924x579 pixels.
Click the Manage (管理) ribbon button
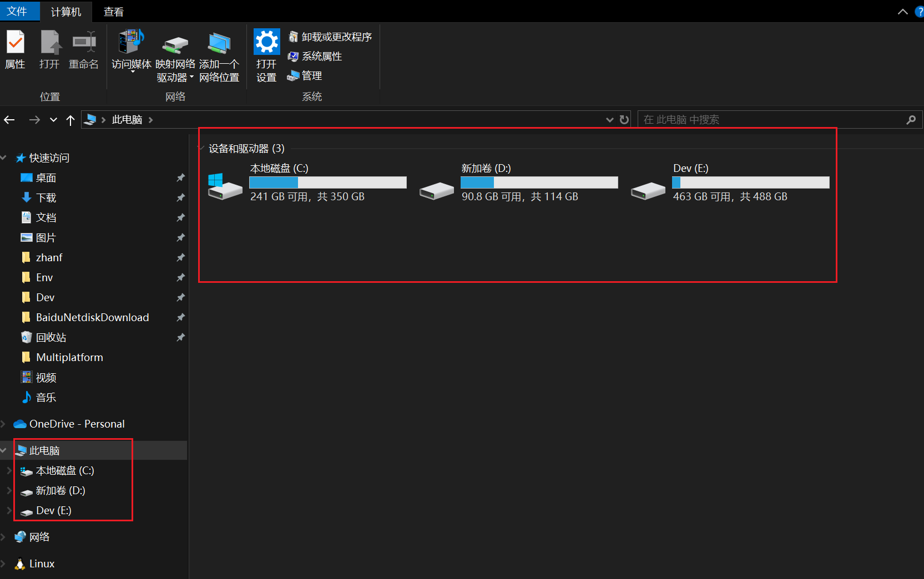(305, 76)
